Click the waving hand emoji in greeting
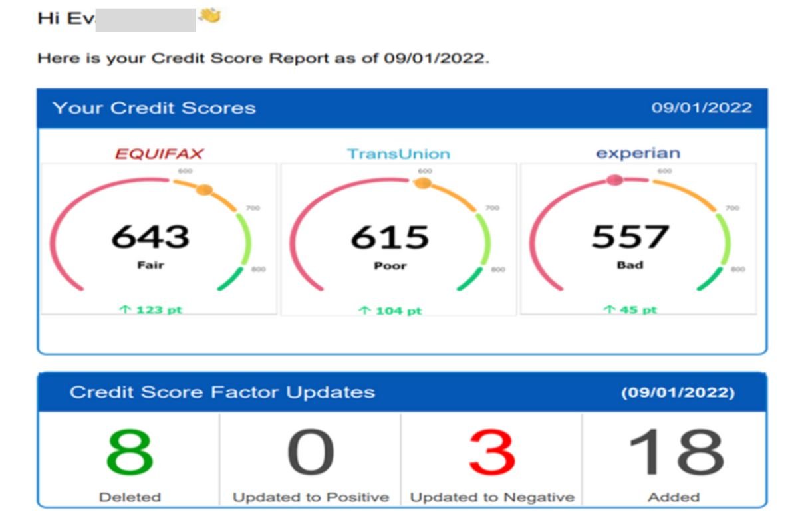The image size is (798, 532). (209, 16)
